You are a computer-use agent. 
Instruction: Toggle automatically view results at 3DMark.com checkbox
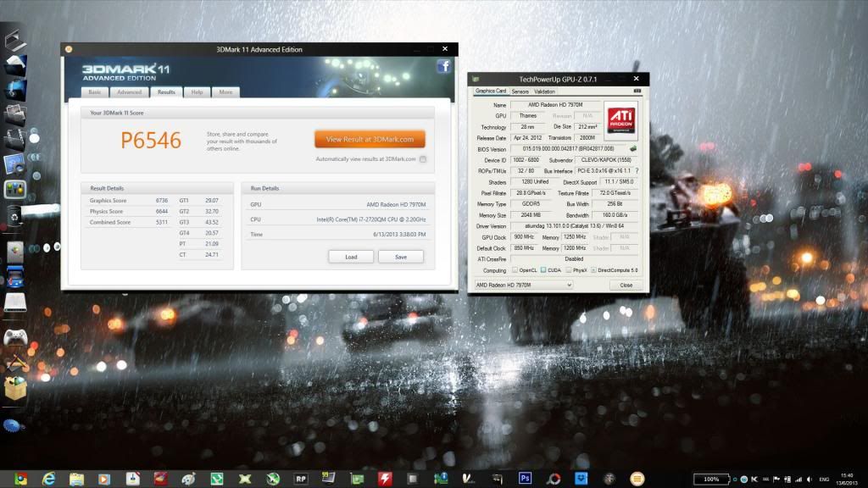[422, 159]
